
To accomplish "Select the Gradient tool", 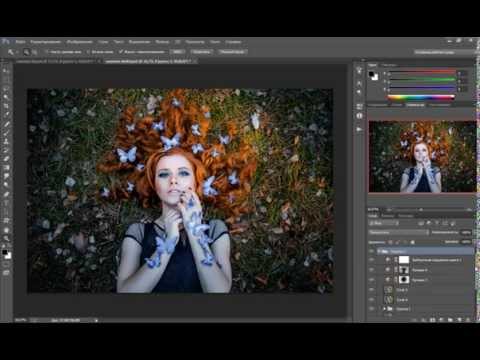I will coord(6,167).
